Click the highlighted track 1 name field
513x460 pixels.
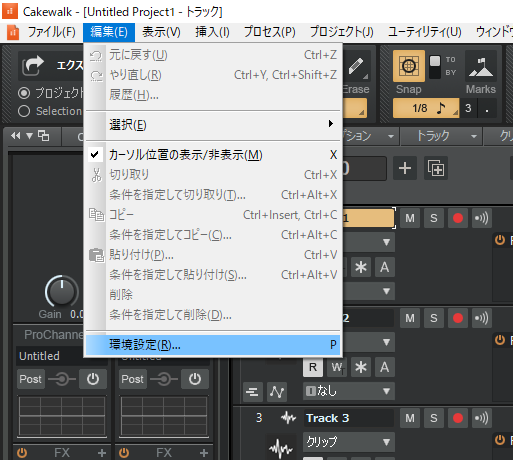click(368, 218)
